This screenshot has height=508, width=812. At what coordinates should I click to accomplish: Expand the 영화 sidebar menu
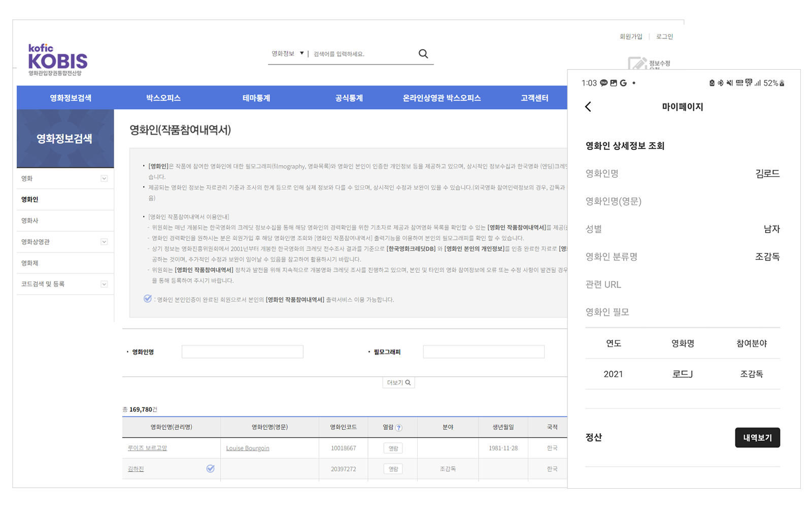[104, 178]
